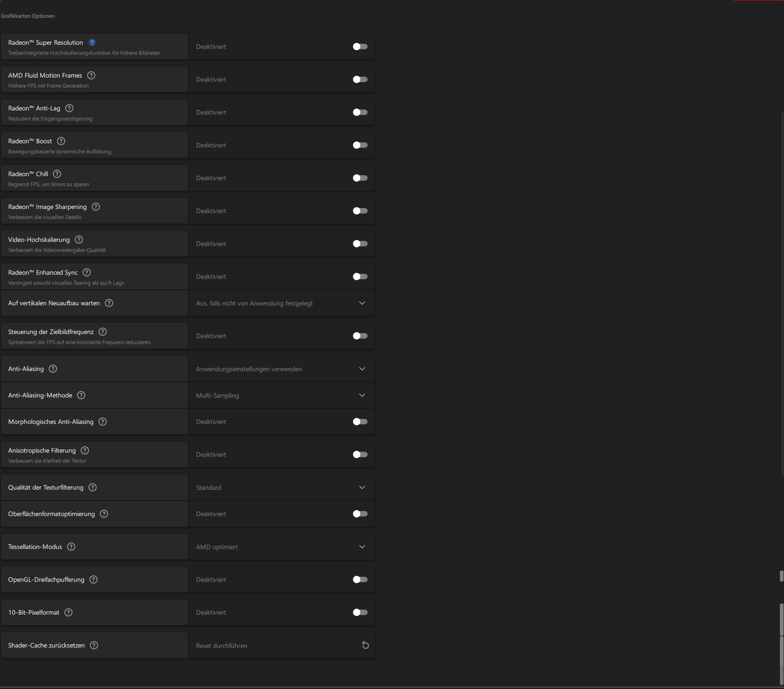Open Anti-Aliasing-Methode Multi-Sampling dropdown

click(x=282, y=395)
